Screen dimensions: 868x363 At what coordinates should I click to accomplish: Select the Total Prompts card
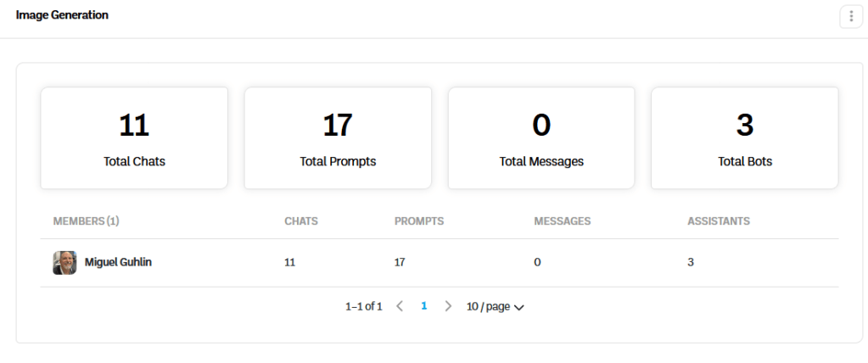click(x=338, y=137)
